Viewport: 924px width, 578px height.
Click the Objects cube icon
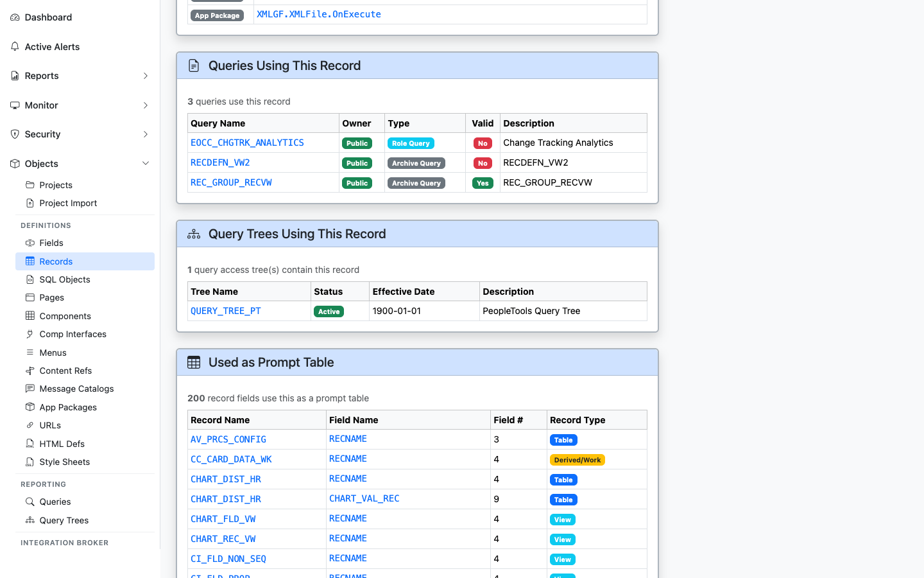[x=15, y=164]
